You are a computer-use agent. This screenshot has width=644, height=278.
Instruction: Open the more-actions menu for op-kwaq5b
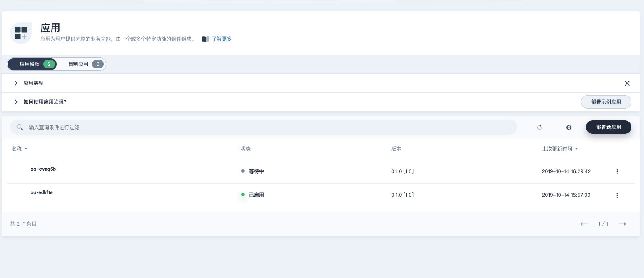point(617,172)
